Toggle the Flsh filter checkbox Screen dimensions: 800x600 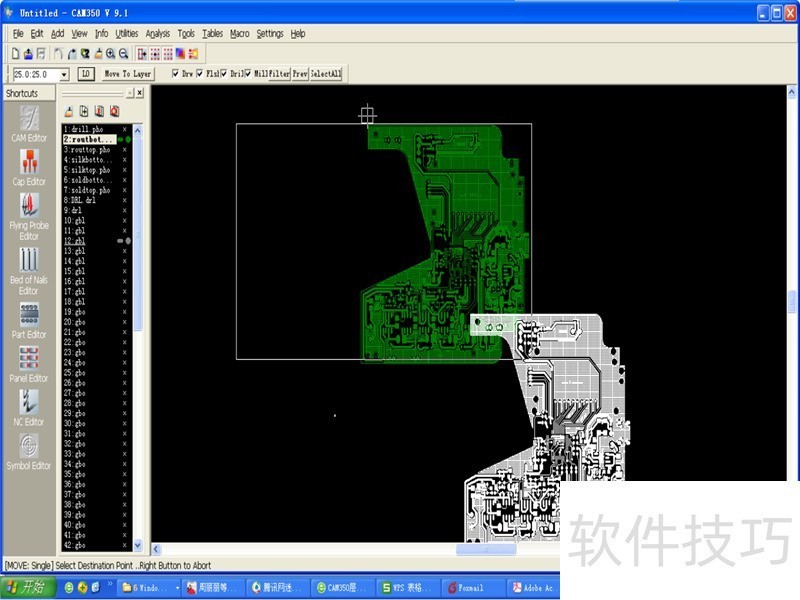pyautogui.click(x=200, y=74)
